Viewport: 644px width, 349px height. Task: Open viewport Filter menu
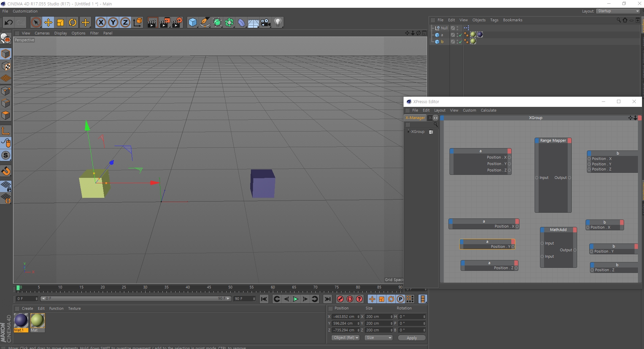tap(95, 33)
